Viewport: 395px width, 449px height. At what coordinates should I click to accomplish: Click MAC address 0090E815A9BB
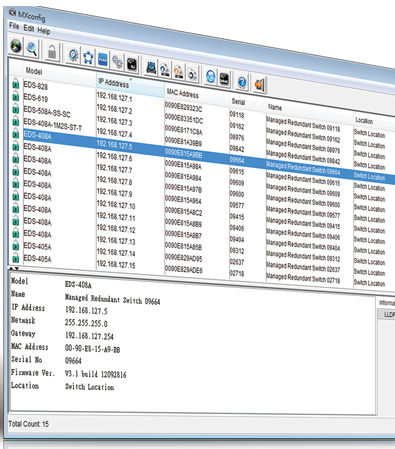click(x=183, y=153)
